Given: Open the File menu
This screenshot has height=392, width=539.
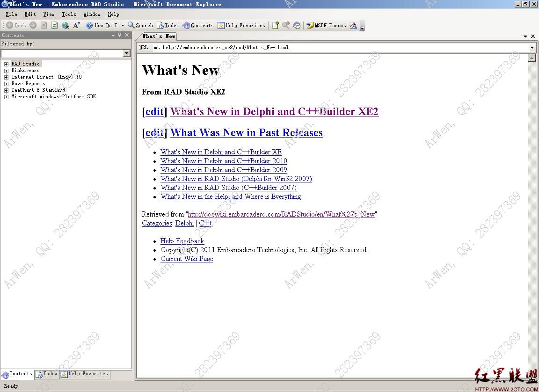Looking at the screenshot, I should click(11, 14).
